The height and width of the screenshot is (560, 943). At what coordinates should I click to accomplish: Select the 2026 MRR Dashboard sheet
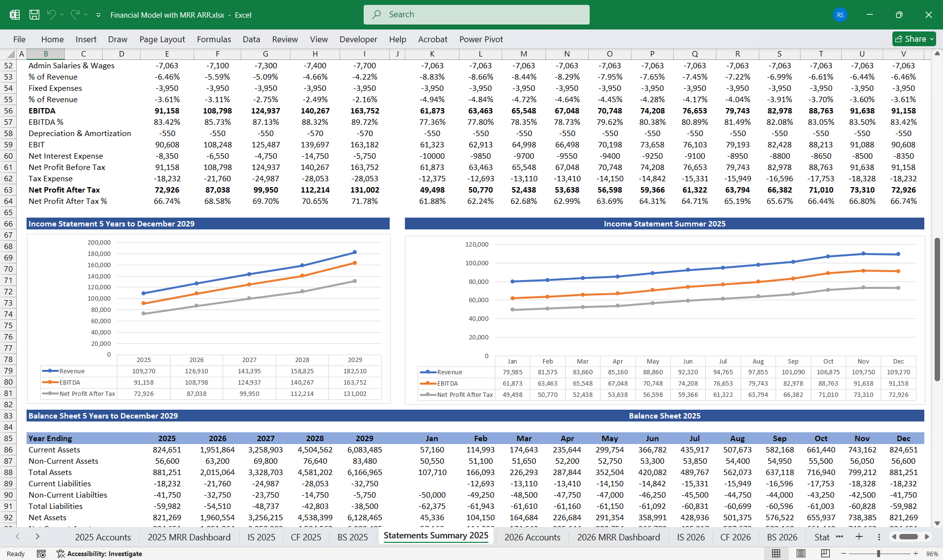coord(618,537)
